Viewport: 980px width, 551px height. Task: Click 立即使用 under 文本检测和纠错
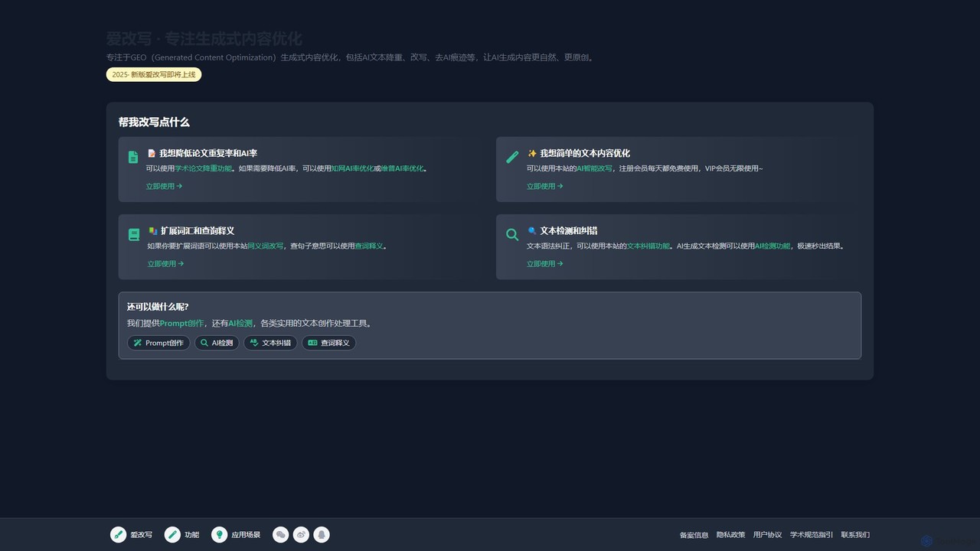click(x=545, y=263)
